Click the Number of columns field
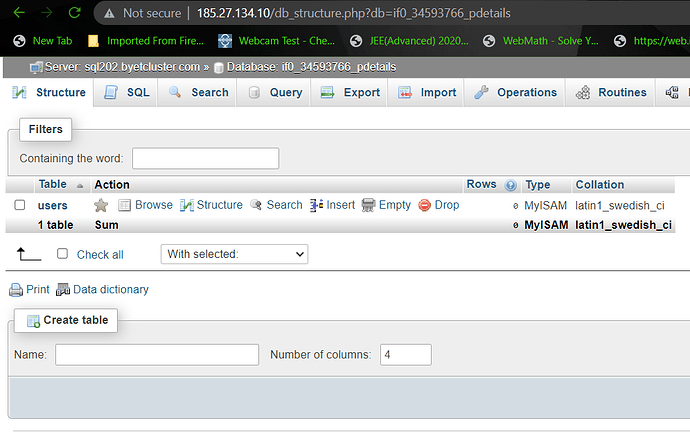The width and height of the screenshot is (690, 440). pos(405,354)
